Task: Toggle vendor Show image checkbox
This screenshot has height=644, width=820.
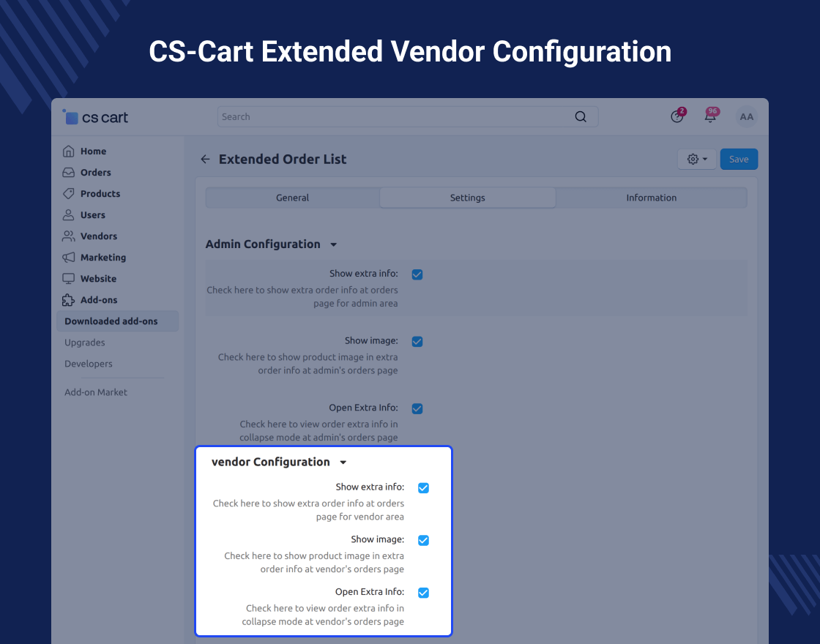Action: 424,540
